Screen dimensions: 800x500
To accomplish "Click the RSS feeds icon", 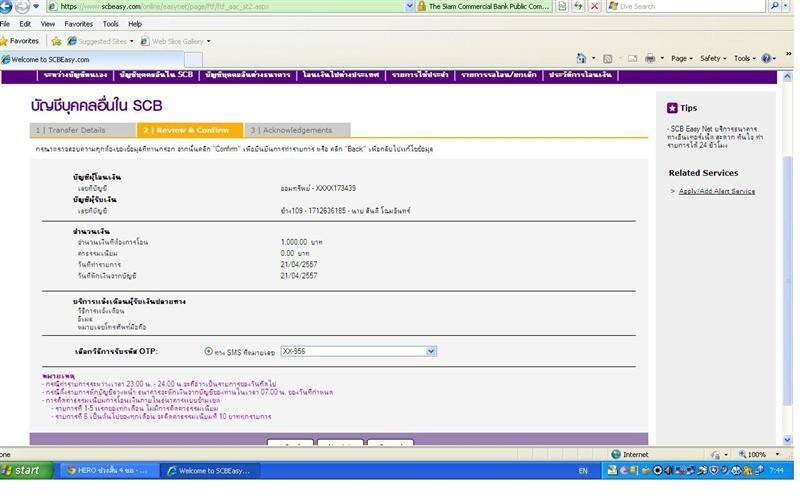I will pyautogui.click(x=608, y=59).
